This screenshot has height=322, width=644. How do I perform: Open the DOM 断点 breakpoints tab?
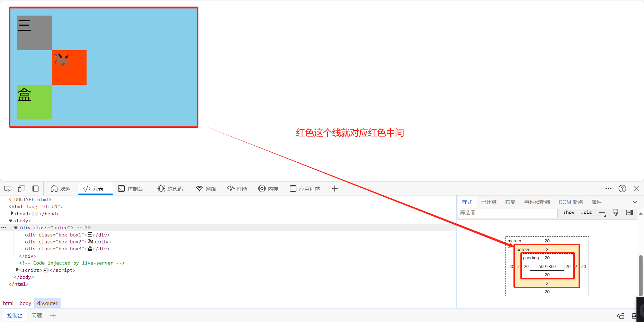point(571,202)
